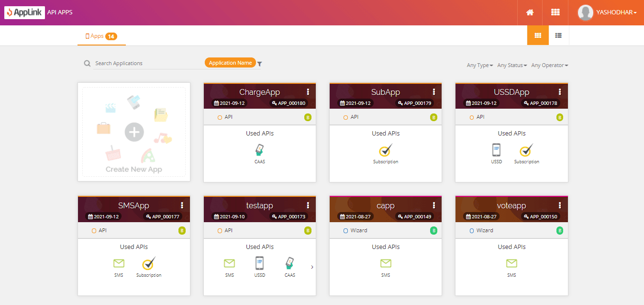Screen dimensions: 644x305
Task: Click the AppLink logo
Action: coord(25,12)
